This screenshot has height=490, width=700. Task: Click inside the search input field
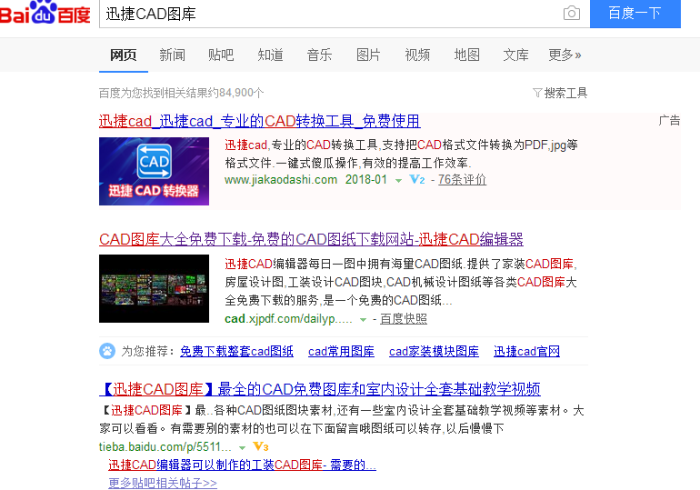330,13
